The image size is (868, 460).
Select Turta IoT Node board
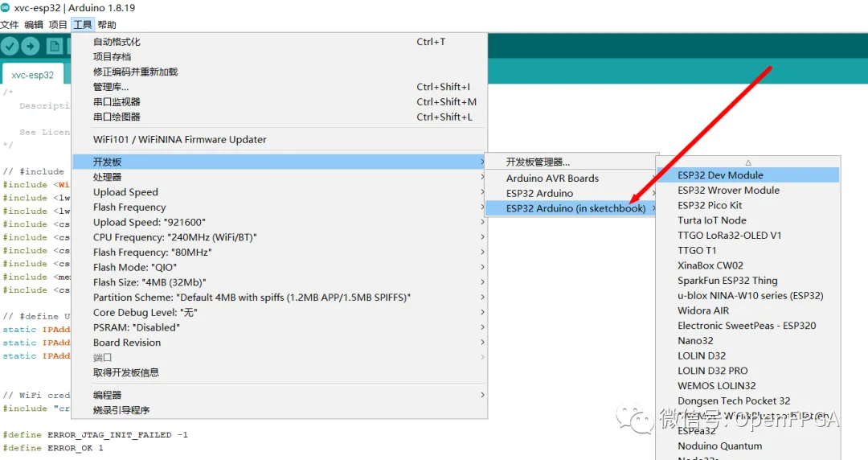[x=748, y=220]
